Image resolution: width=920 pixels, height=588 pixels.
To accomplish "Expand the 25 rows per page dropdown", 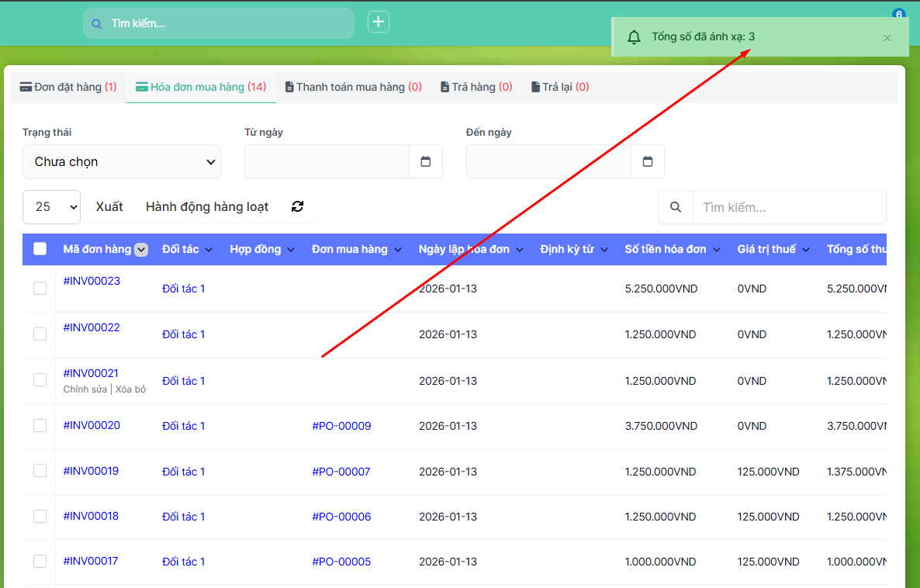I will [52, 207].
